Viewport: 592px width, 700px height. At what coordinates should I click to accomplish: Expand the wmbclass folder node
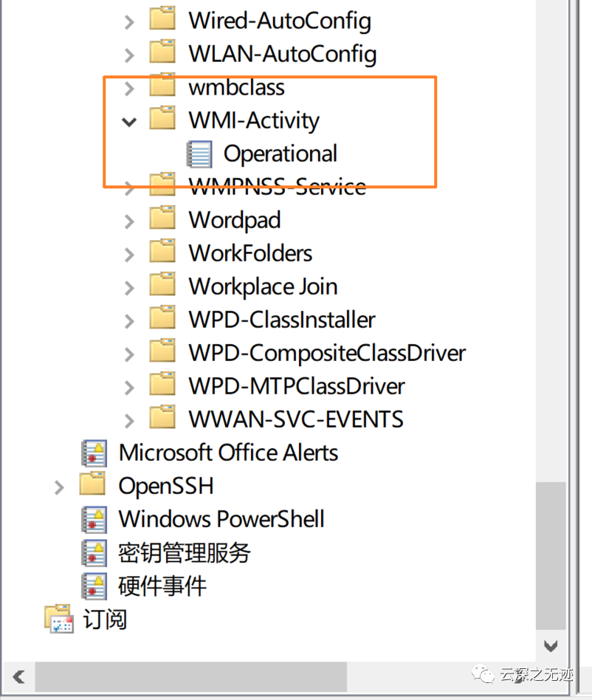tap(130, 88)
